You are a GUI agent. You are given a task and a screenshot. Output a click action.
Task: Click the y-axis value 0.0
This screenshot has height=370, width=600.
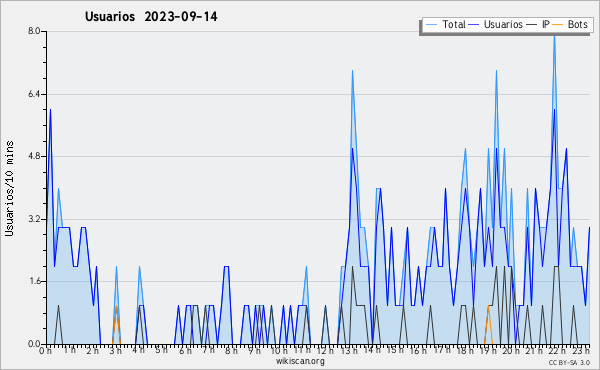34,344
